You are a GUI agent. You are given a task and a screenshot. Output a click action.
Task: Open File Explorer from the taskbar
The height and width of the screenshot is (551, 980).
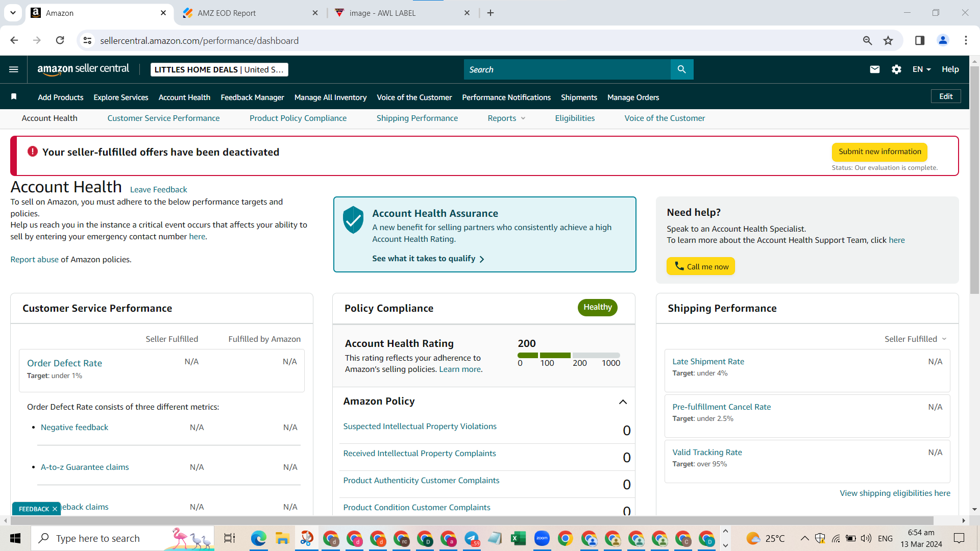tap(282, 538)
